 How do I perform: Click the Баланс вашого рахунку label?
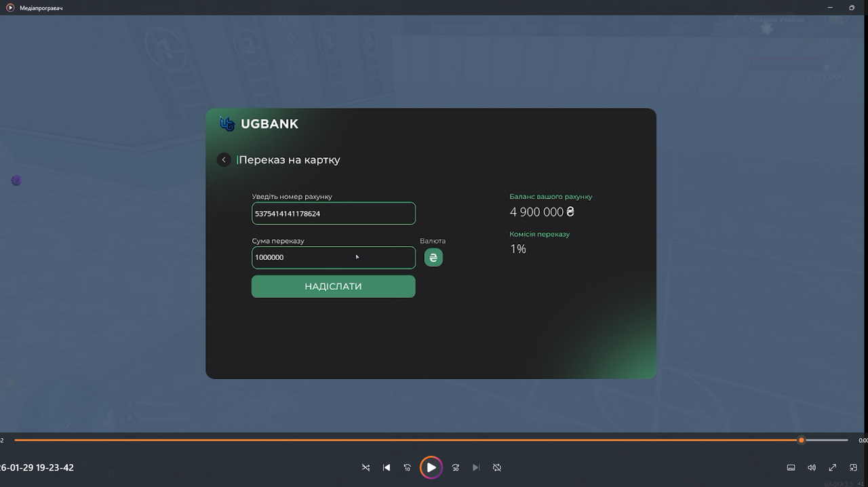[x=551, y=197]
